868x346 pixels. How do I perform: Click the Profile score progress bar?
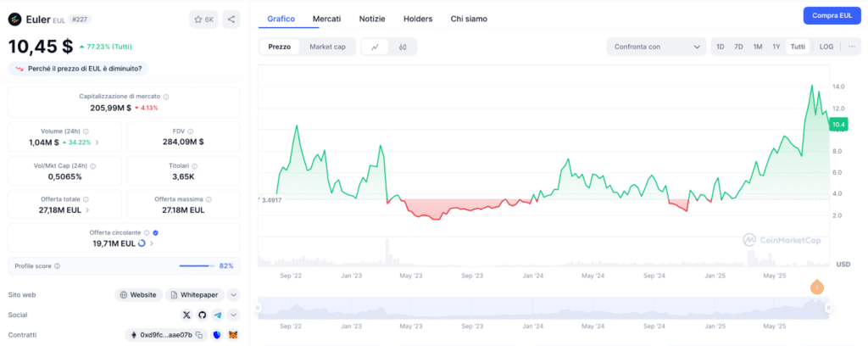point(197,266)
